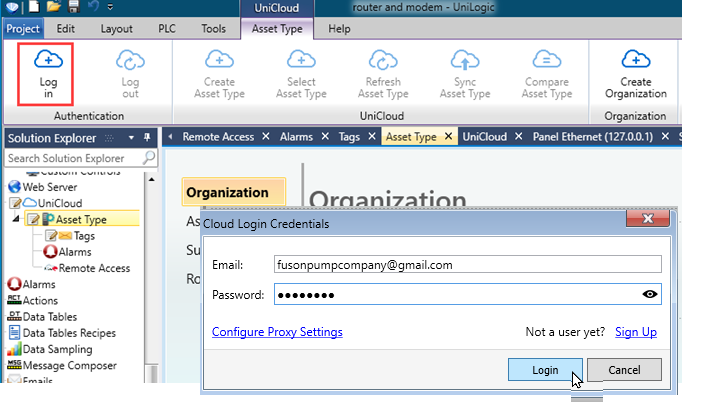Click the Email input field
703x402 pixels.
pos(468,264)
